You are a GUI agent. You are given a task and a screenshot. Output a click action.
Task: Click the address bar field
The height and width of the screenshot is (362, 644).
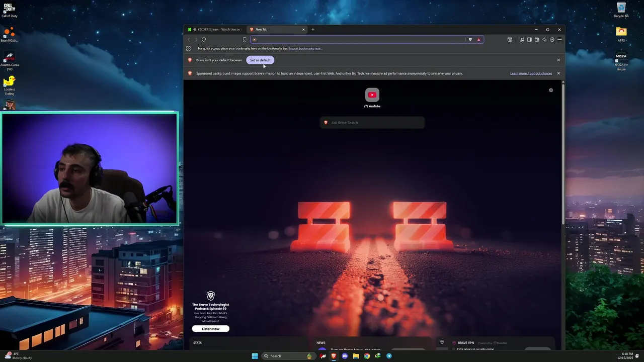click(367, 40)
